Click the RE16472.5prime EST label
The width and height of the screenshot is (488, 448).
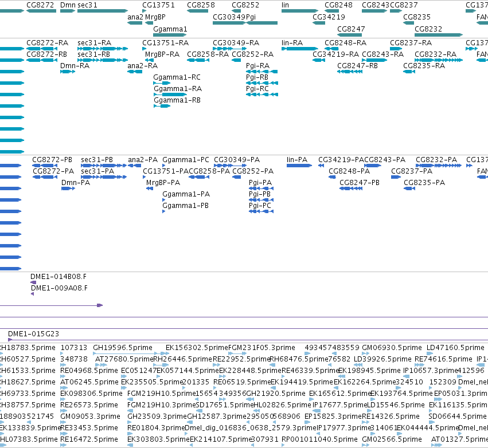coord(89,439)
